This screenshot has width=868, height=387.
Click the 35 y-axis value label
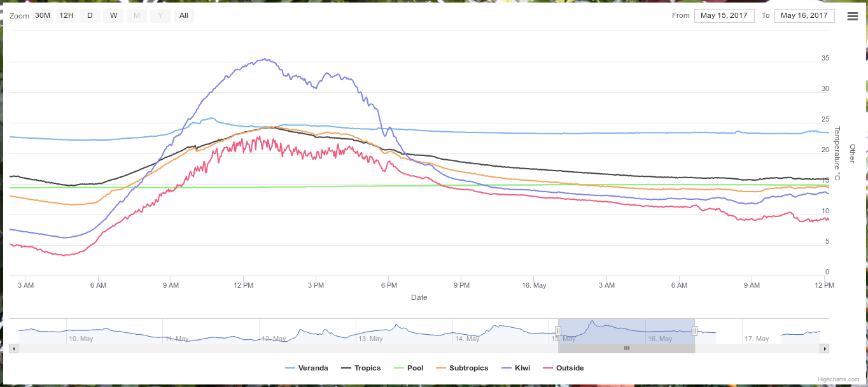(825, 58)
